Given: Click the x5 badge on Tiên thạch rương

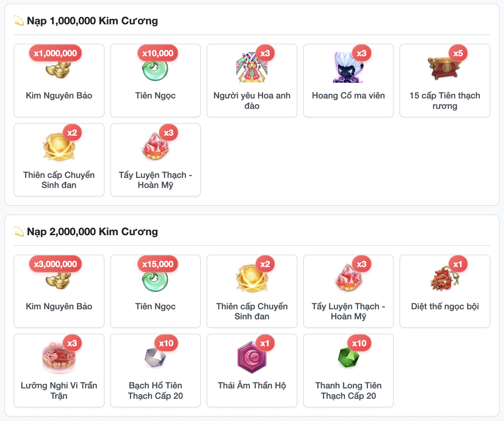Looking at the screenshot, I should [458, 53].
